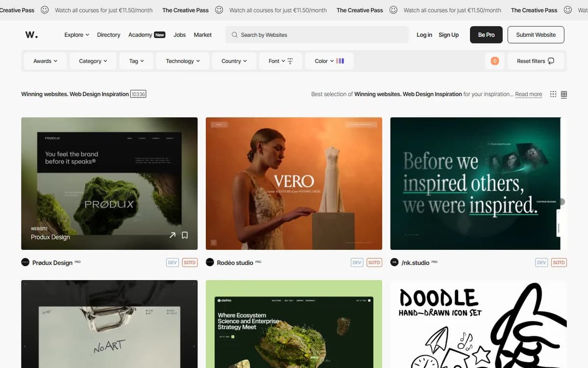Open the Market nav item
The width and height of the screenshot is (588, 368).
[203, 35]
